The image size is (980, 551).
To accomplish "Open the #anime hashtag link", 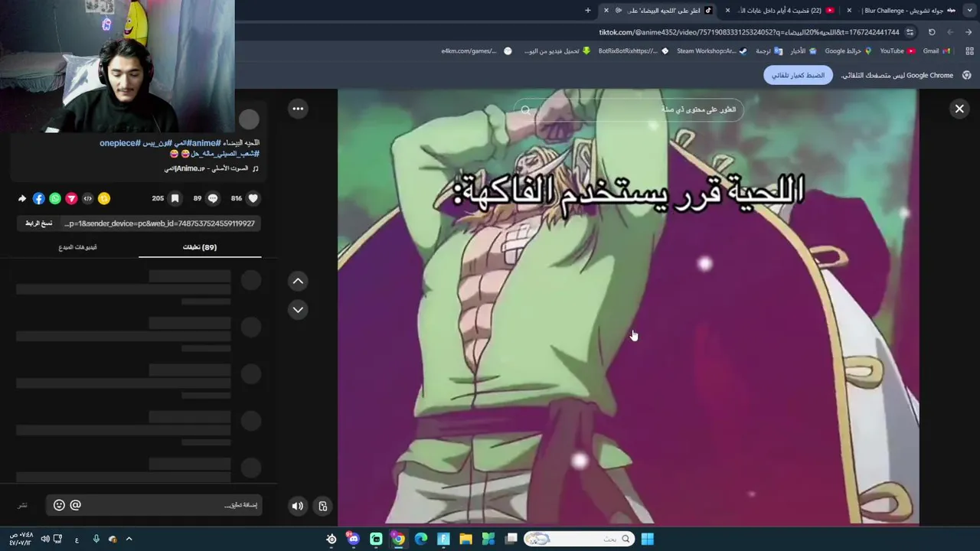I will pos(204,143).
